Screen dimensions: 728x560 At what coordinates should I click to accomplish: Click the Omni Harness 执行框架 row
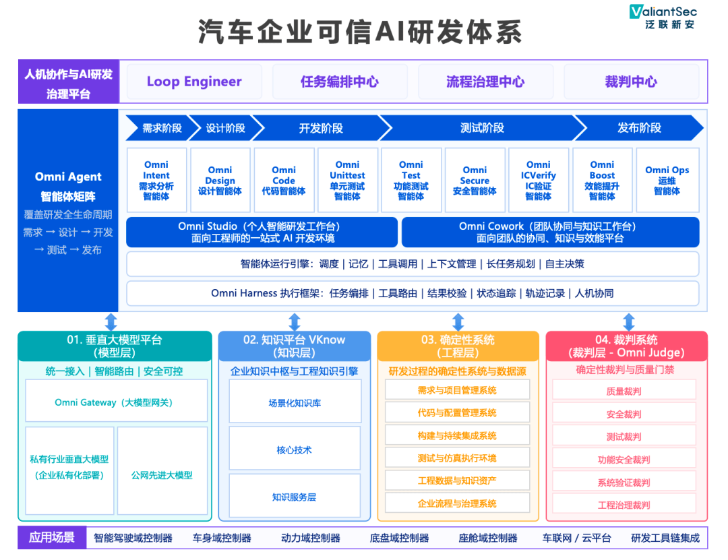pos(413,293)
